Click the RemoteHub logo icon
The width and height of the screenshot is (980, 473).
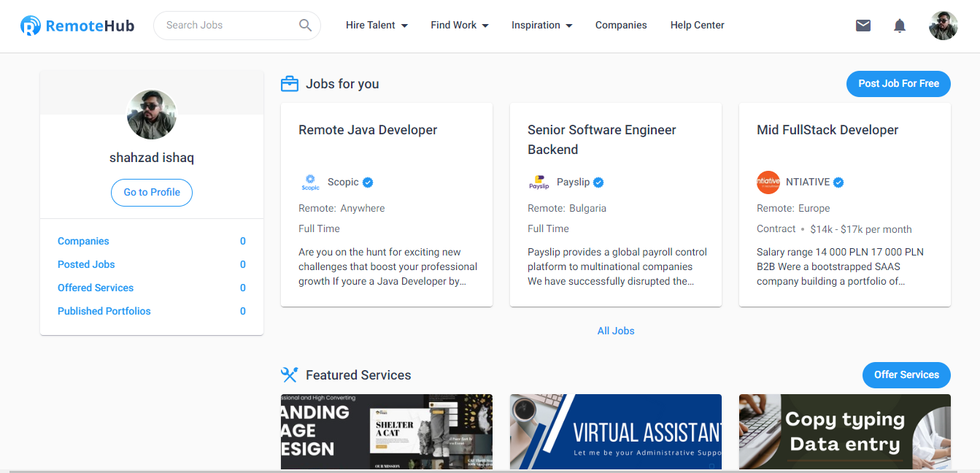[x=31, y=26]
